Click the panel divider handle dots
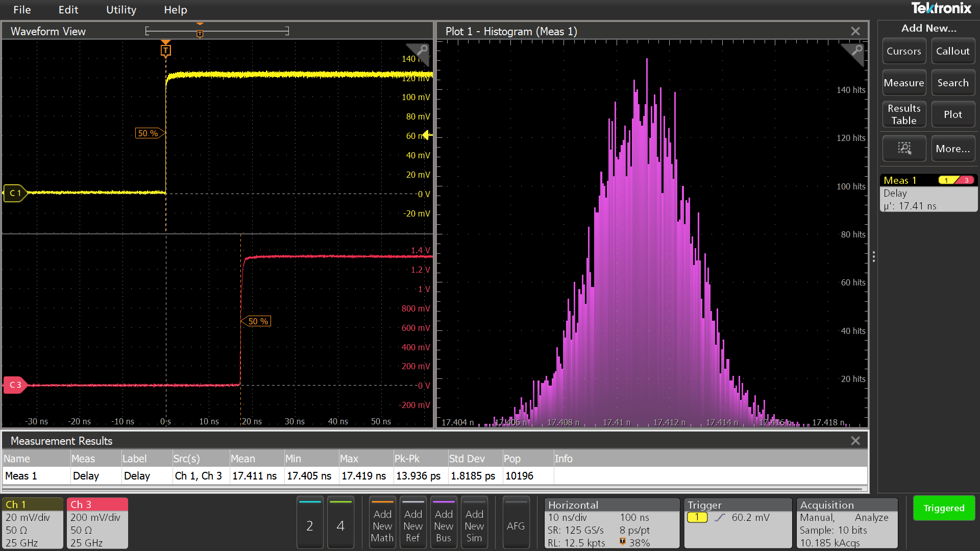Screen dimensions: 980x551 (x=874, y=256)
